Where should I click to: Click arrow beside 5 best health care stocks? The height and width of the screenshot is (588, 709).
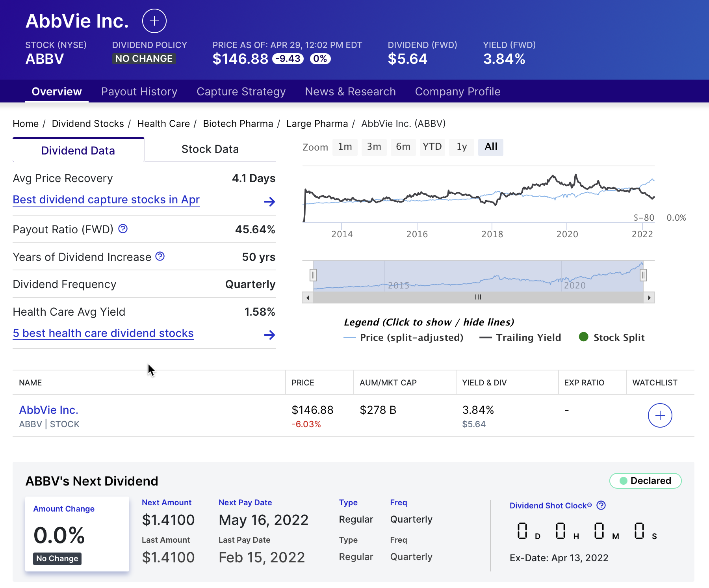pos(269,335)
